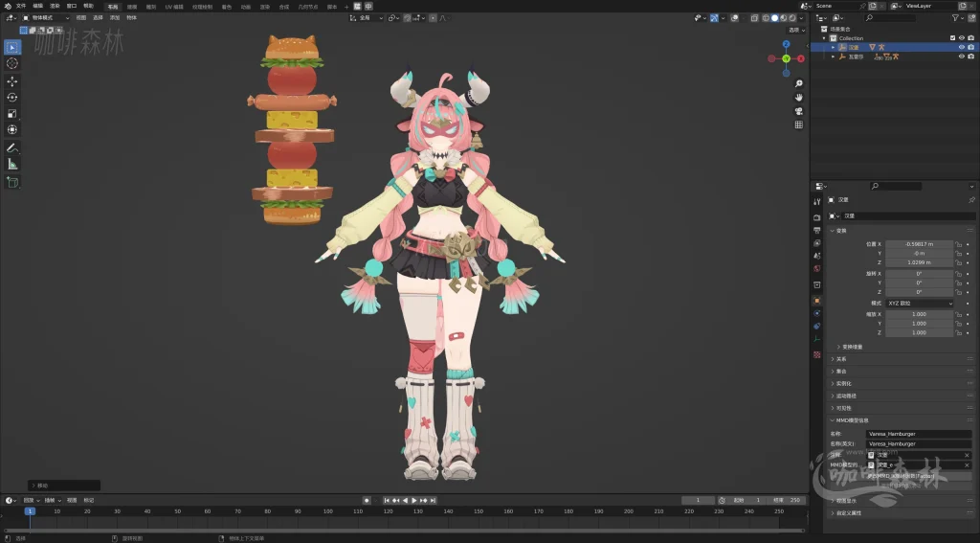Viewport: 980px width, 543px height.
Task: Switch orthographic/perspective grid icon
Action: point(799,124)
